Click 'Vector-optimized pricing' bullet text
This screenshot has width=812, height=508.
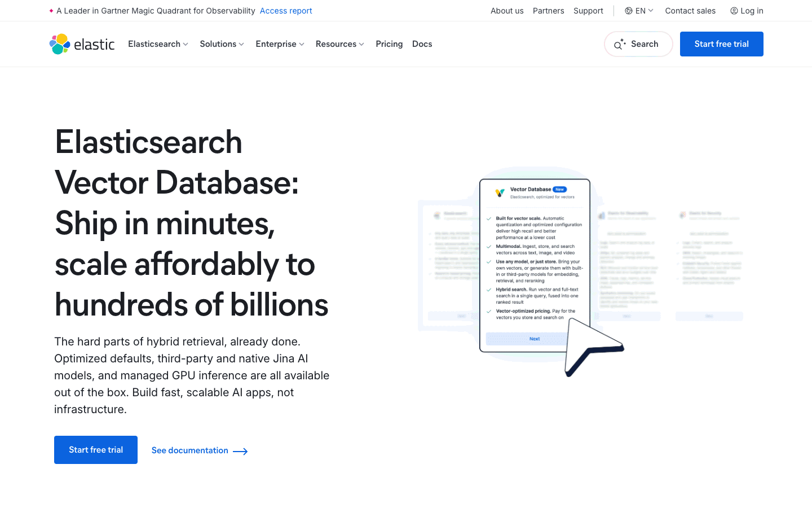[536, 314]
